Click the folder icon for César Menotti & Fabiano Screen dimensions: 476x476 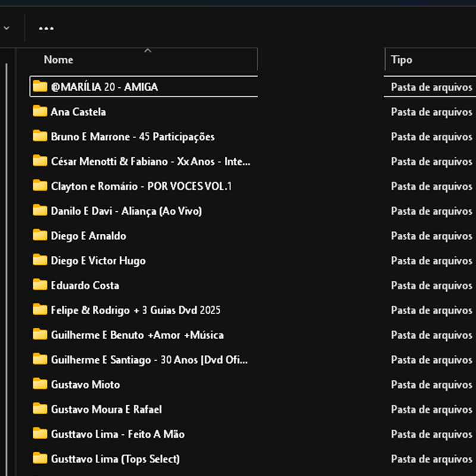pyautogui.click(x=40, y=161)
